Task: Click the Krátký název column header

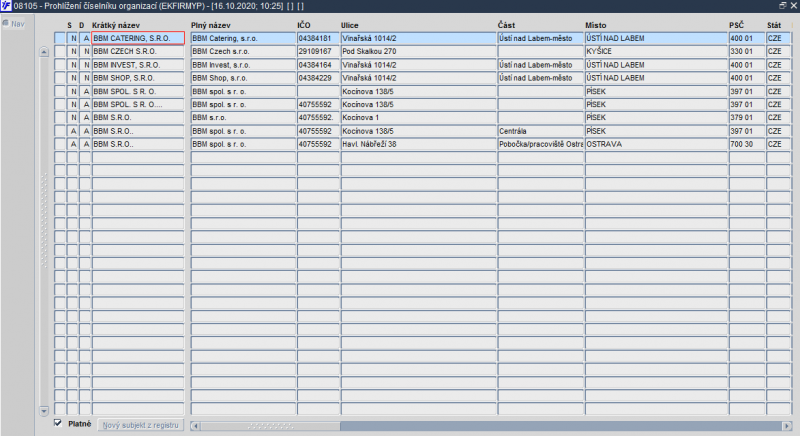Action: click(x=116, y=25)
